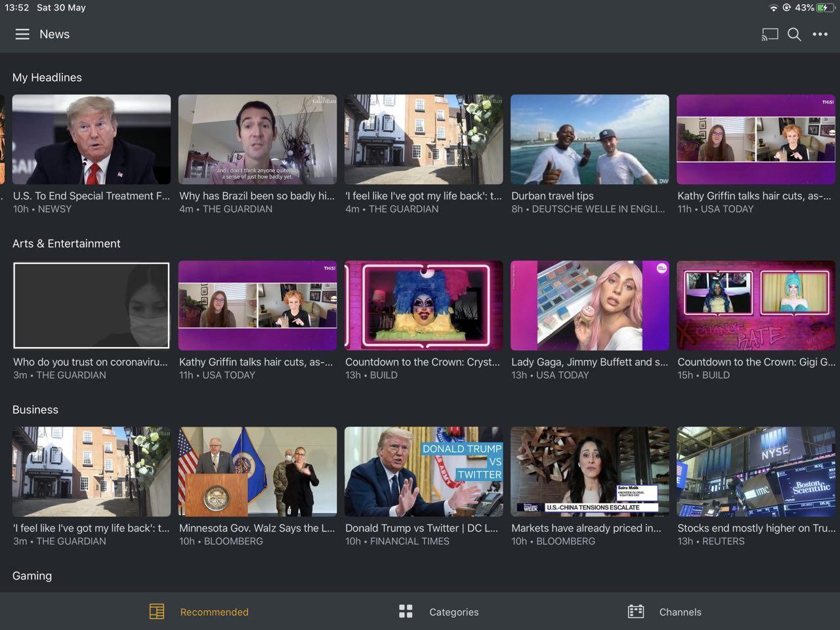The width and height of the screenshot is (840, 630).
Task: Select the '15h • BUILD' source label
Action: (703, 375)
